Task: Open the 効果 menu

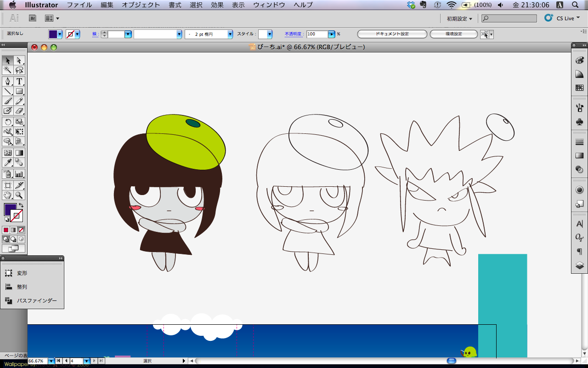Action: coord(217,5)
